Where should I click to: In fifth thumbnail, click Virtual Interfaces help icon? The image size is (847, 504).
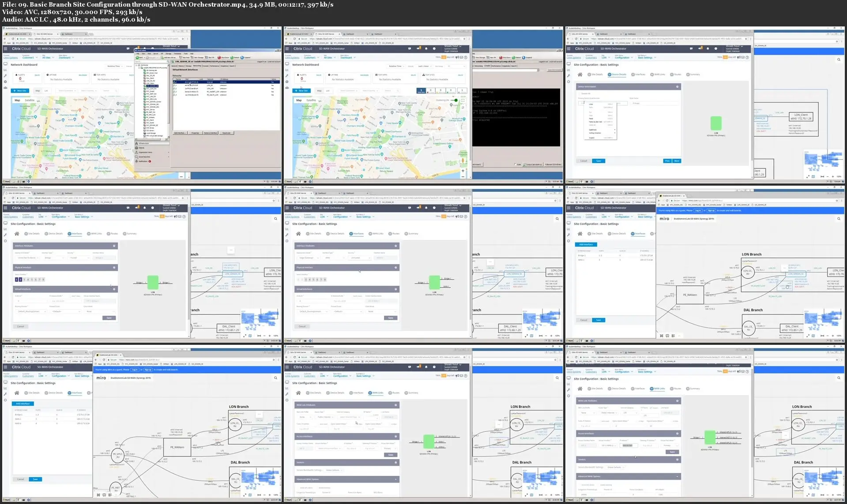click(395, 289)
